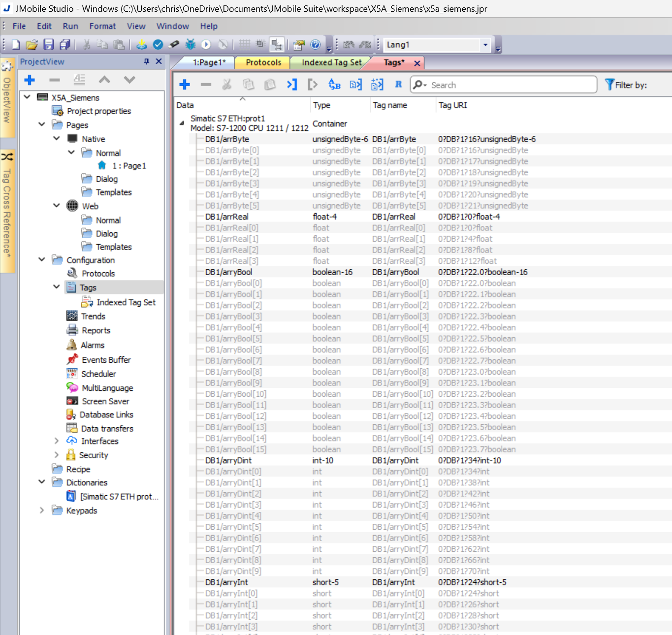The image size is (672, 635).
Task: Expand the Security tree node
Action: click(x=57, y=455)
